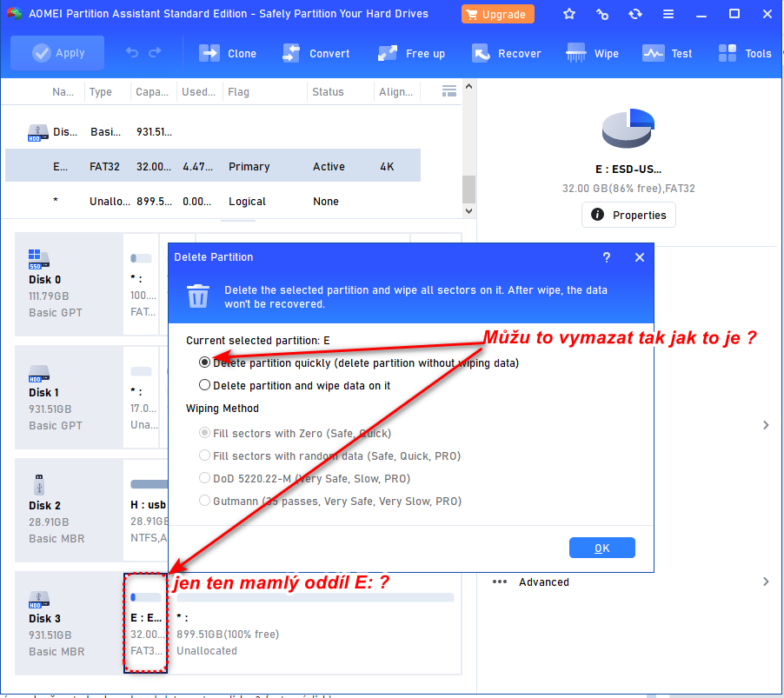This screenshot has width=784, height=698.
Task: Click the Align column header
Action: tap(395, 92)
